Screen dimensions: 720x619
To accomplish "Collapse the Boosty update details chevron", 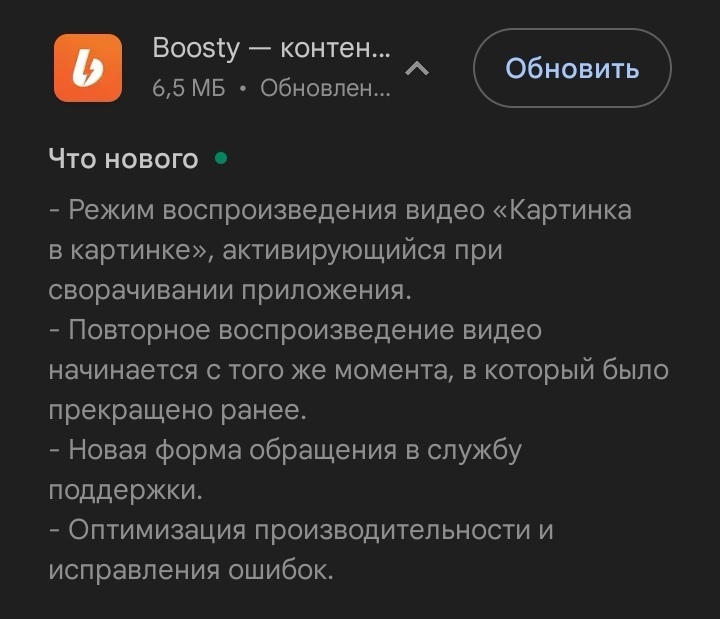I will tap(417, 69).
